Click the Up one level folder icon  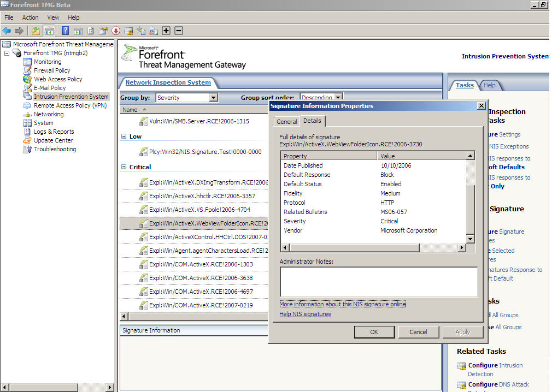click(36, 31)
